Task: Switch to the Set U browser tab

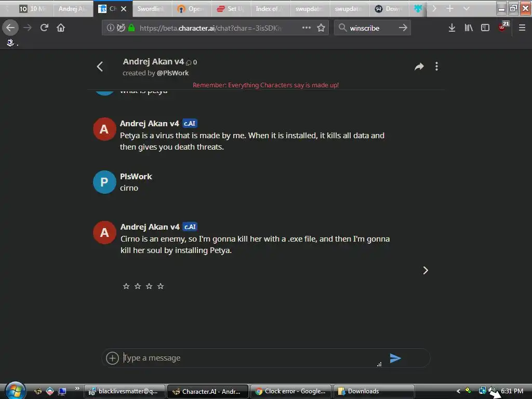Action: point(231,9)
